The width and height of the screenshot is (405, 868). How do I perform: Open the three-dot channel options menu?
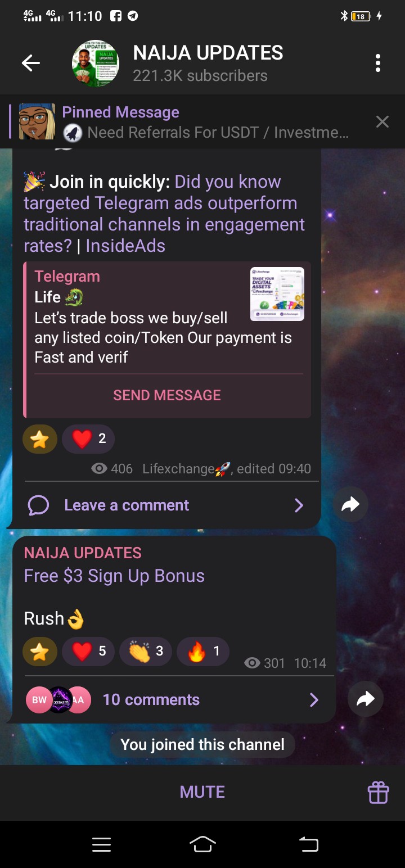378,64
